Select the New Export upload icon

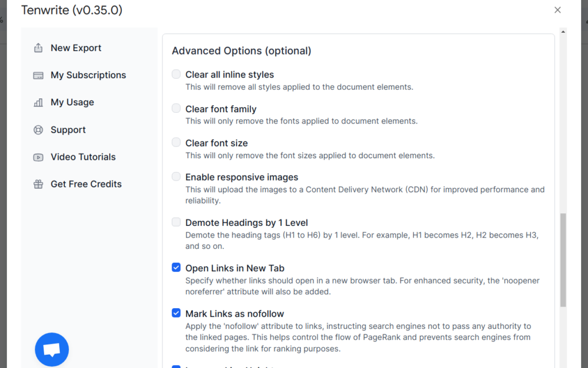click(38, 48)
